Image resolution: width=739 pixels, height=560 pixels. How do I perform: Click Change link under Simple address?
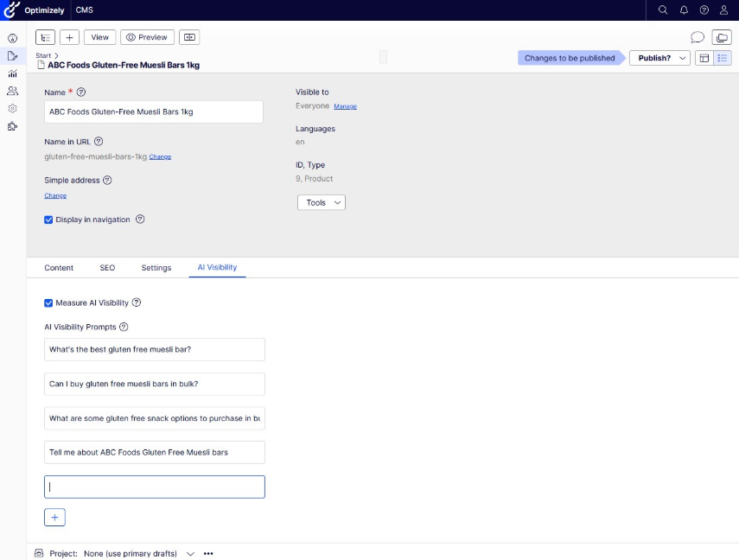tap(55, 195)
